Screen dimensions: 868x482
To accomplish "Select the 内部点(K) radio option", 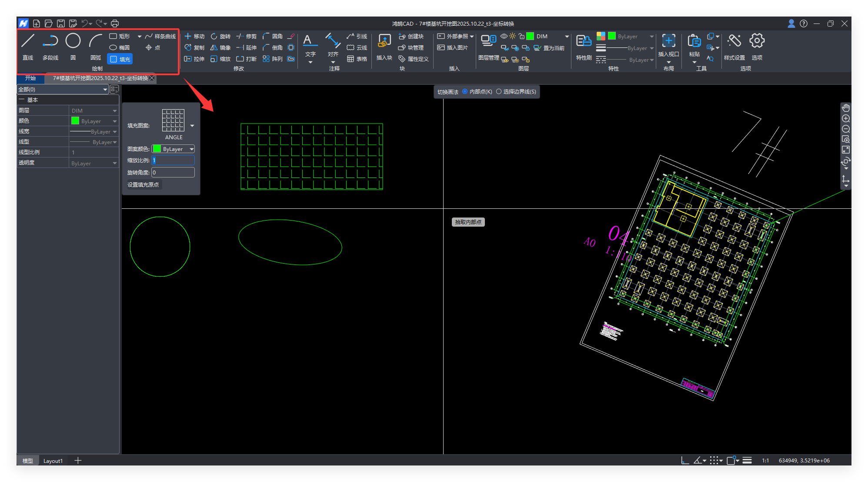I will click(x=465, y=92).
